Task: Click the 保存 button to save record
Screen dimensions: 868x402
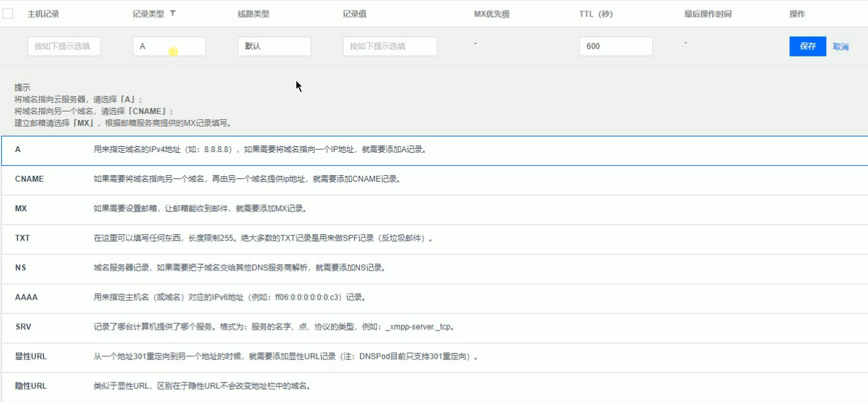Action: click(x=807, y=46)
